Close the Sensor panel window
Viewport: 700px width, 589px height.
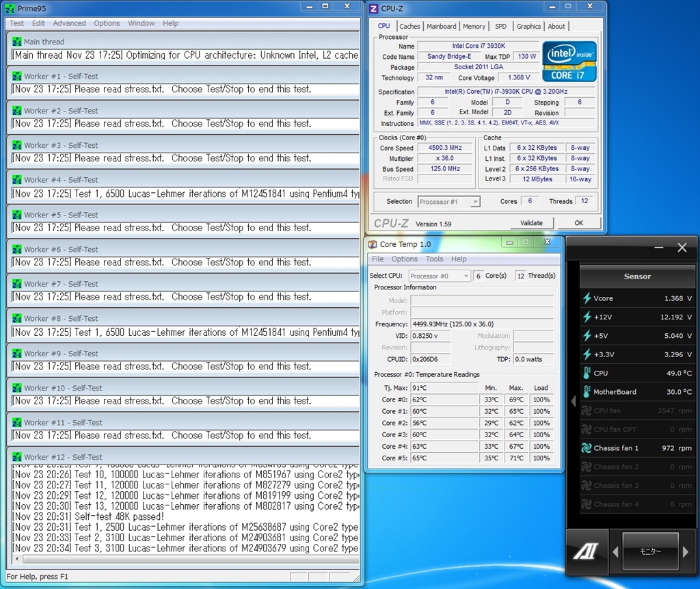682,248
